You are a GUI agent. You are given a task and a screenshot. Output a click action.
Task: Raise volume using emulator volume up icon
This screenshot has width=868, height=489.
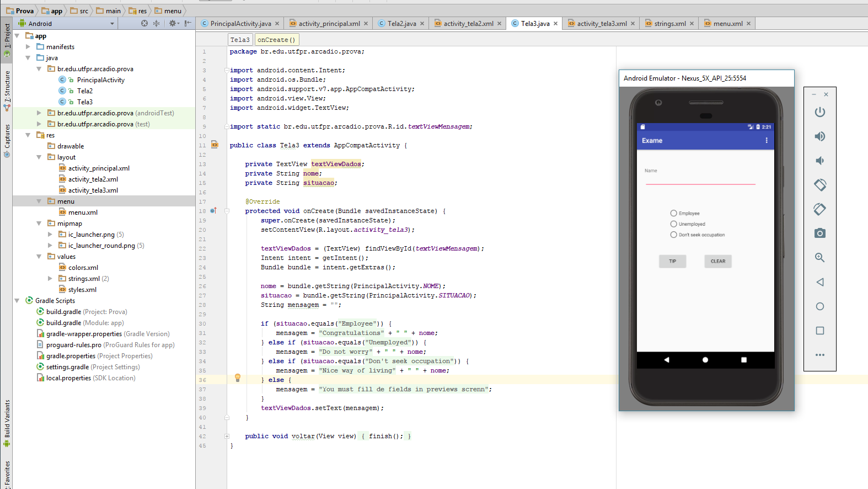point(820,136)
